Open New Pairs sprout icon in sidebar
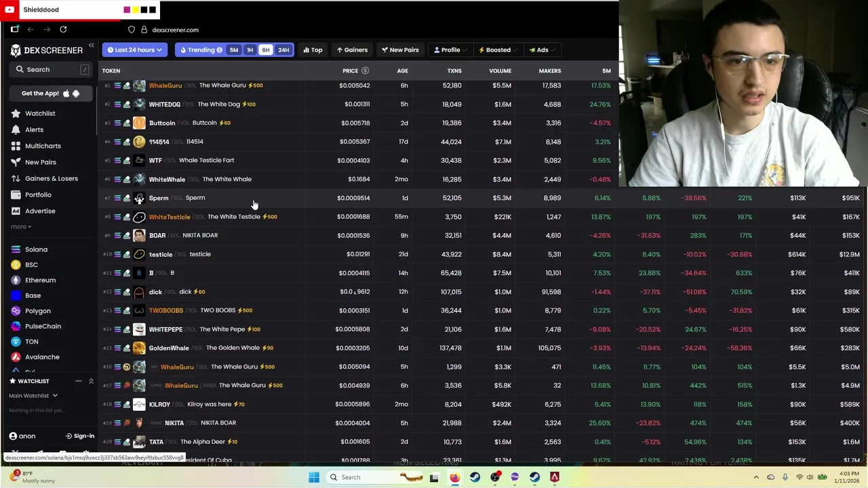The height and width of the screenshot is (488, 868). pos(16,162)
